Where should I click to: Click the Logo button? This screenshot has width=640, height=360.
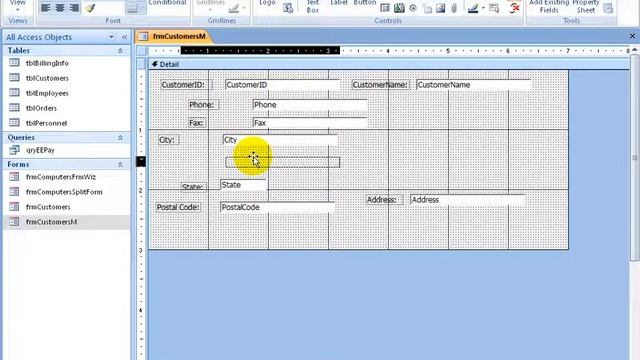(267, 3)
